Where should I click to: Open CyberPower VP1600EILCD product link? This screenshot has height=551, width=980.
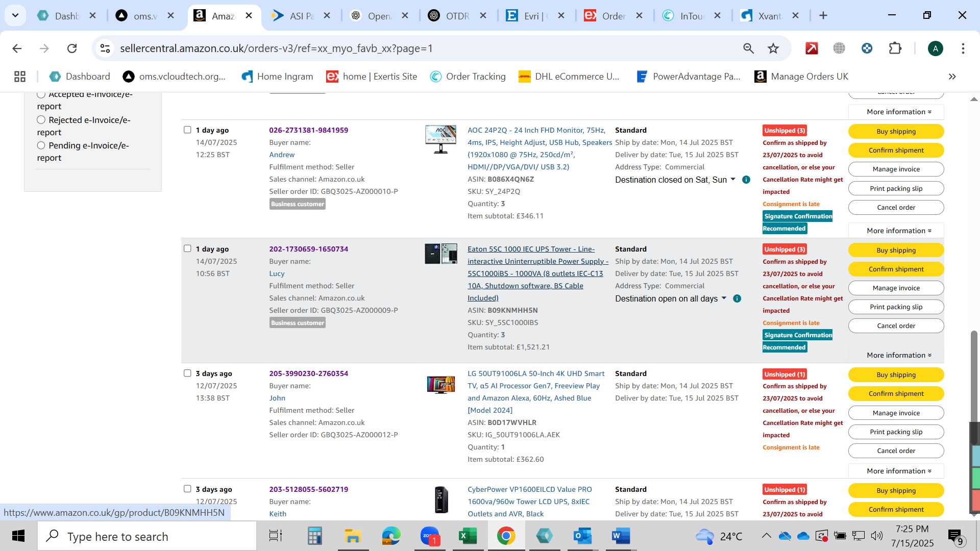[x=529, y=502]
